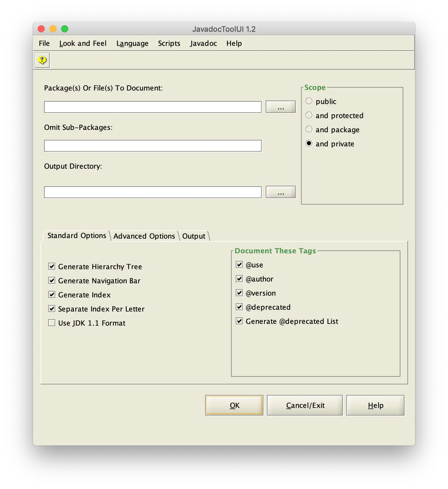This screenshot has height=489, width=448.
Task: Focus the Package(s) Or File(s) To Document field
Action: coord(153,107)
